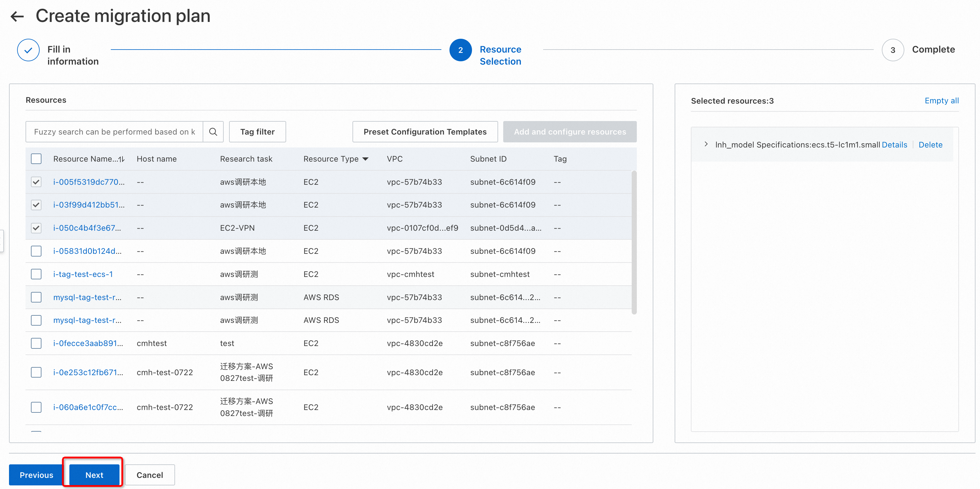Check row i-060a6e1c0f7cc

click(x=36, y=407)
